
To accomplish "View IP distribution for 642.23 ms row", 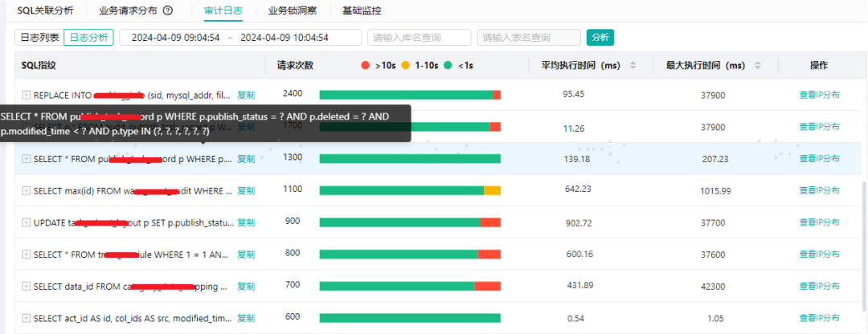I will [819, 190].
